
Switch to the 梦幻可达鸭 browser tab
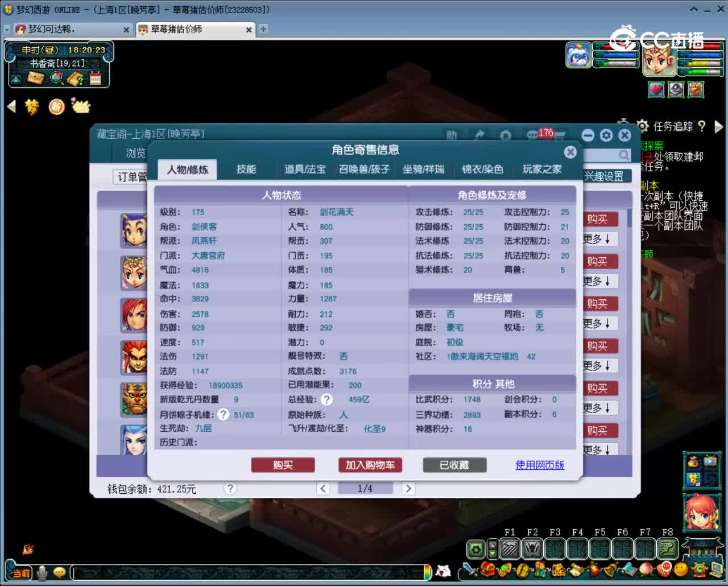[x=72, y=29]
